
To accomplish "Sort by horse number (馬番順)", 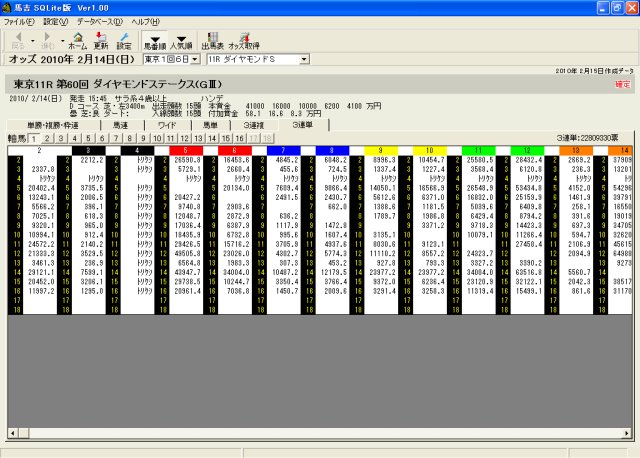I will [155, 42].
